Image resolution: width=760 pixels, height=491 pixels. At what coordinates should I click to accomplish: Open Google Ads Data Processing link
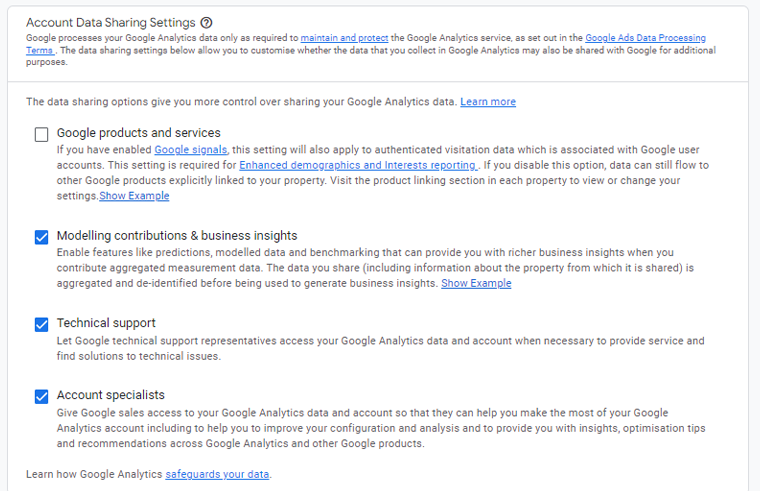pyautogui.click(x=646, y=38)
